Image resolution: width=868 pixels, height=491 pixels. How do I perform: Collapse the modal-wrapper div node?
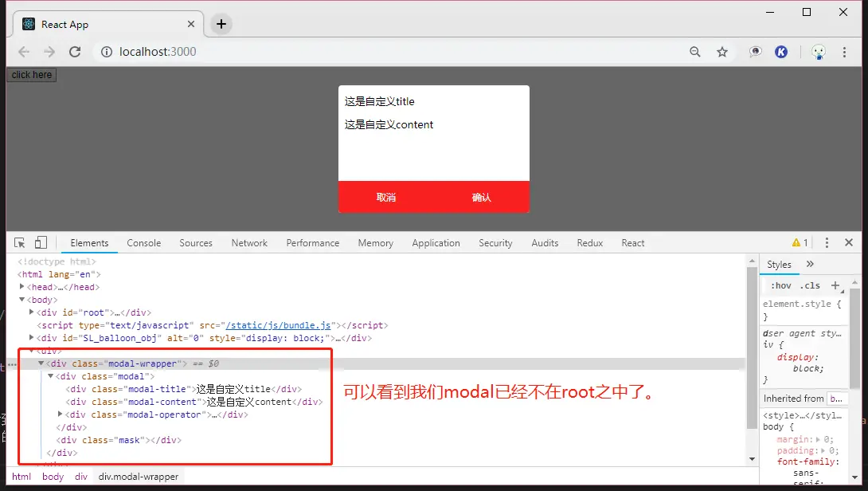coord(41,363)
